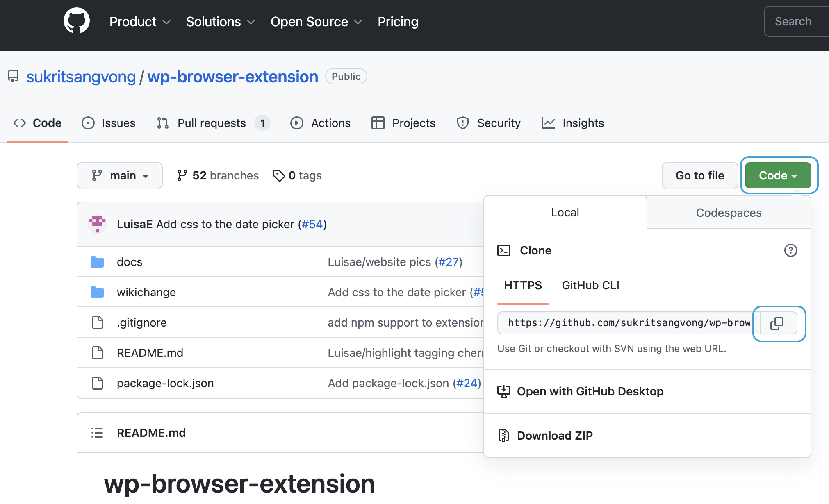Expand the main branch dropdown

coord(120,175)
